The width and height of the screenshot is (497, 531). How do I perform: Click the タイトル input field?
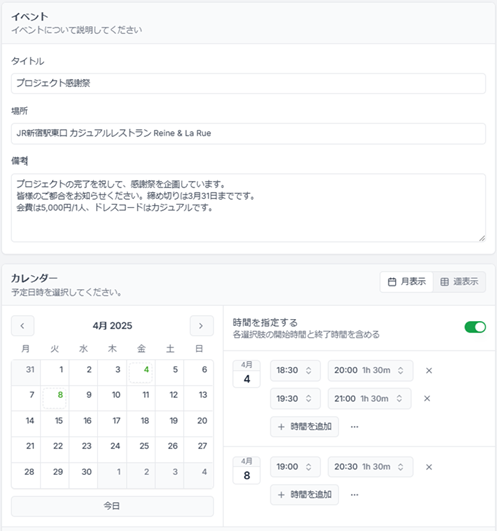248,83
